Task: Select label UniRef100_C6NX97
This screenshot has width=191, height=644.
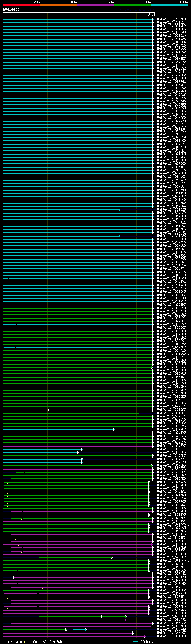Action: tap(171, 633)
